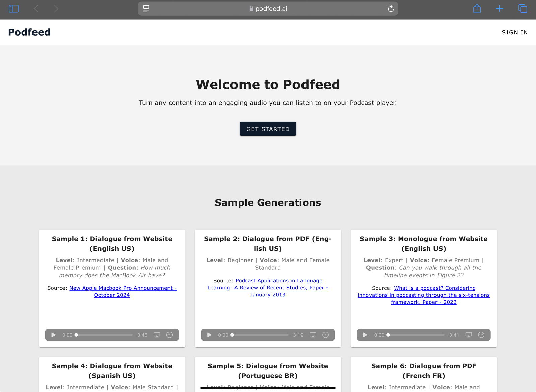Reload the podfeed.ai page
The height and width of the screenshot is (392, 536).
coord(391,9)
